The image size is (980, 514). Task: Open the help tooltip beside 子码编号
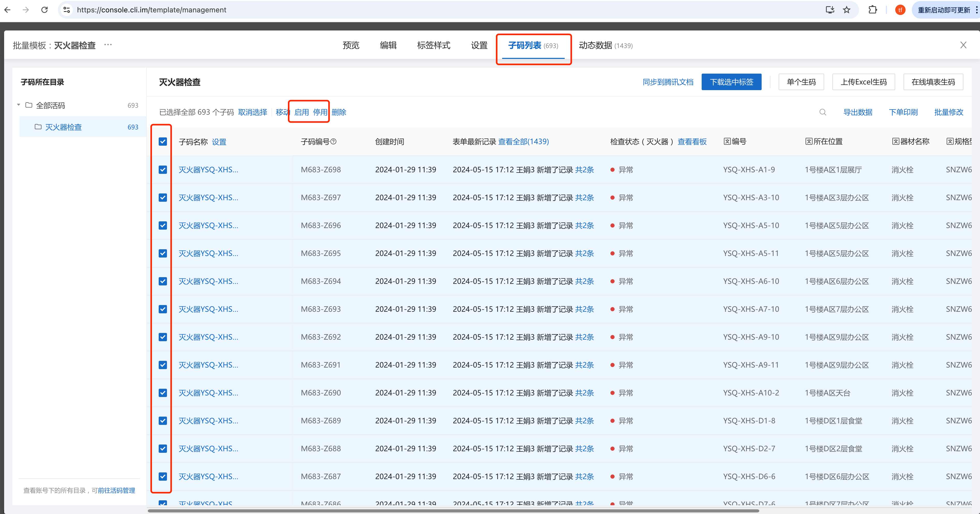click(x=334, y=142)
